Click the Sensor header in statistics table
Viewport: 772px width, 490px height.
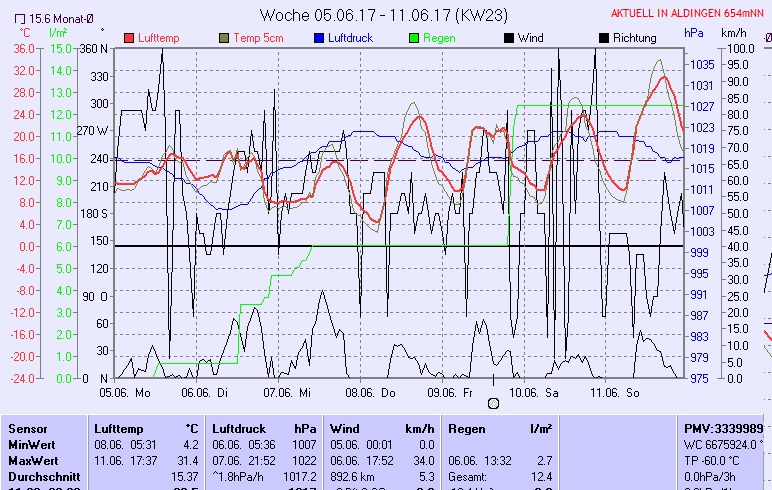(28, 428)
